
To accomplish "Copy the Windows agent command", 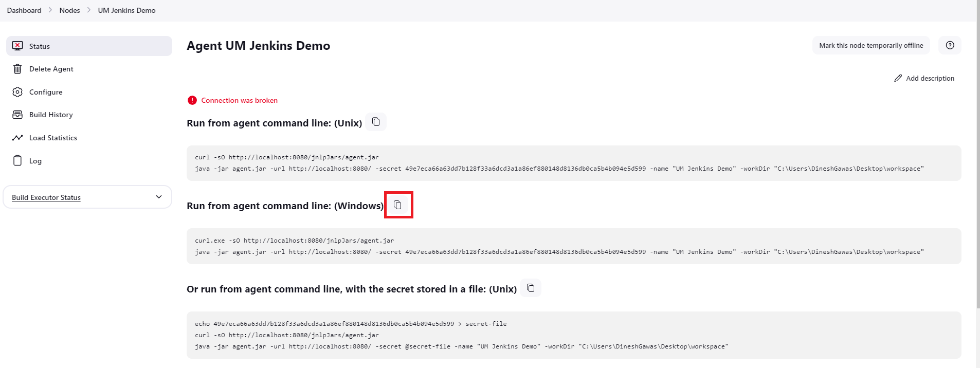I will (x=397, y=205).
